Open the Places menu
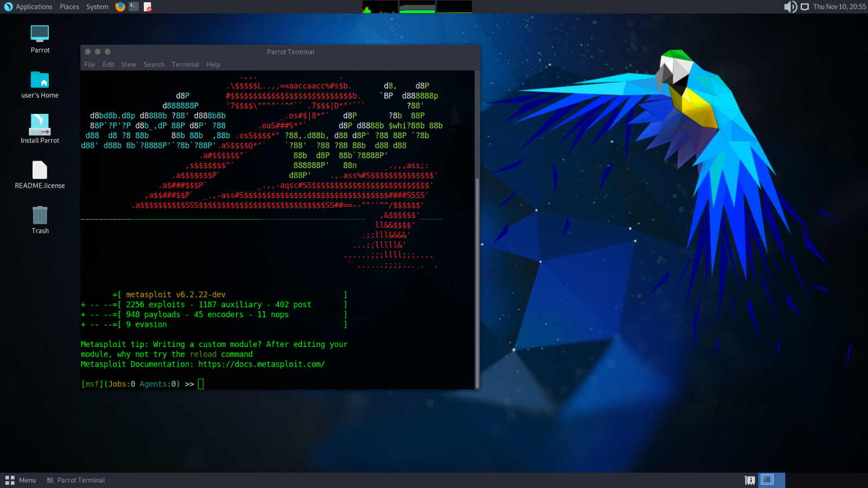 69,7
